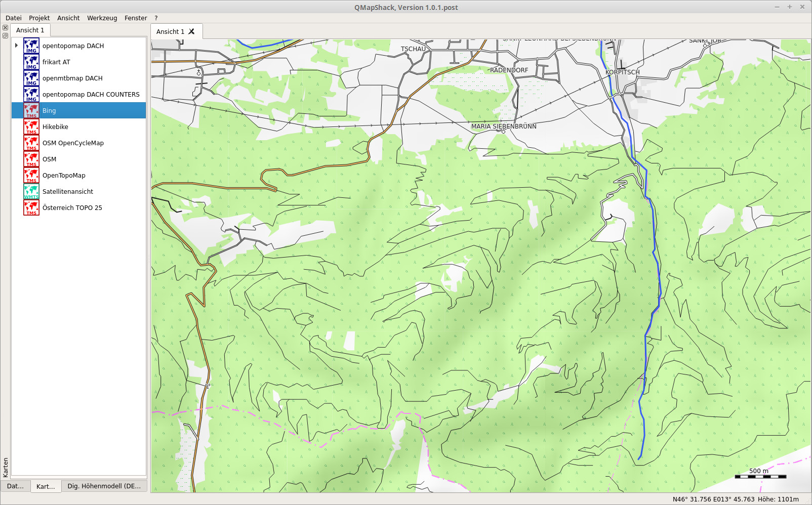Select opentopomap DACH COUNTERS entry
The image size is (812, 505).
click(79, 94)
